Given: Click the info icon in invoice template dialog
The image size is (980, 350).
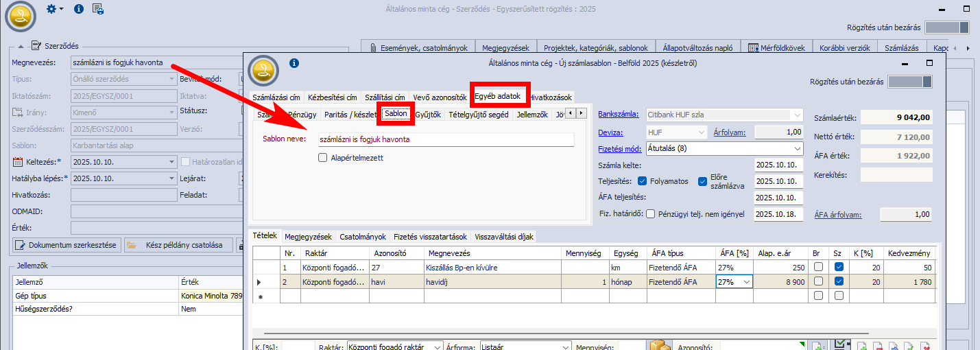Looking at the screenshot, I should pyautogui.click(x=294, y=63).
